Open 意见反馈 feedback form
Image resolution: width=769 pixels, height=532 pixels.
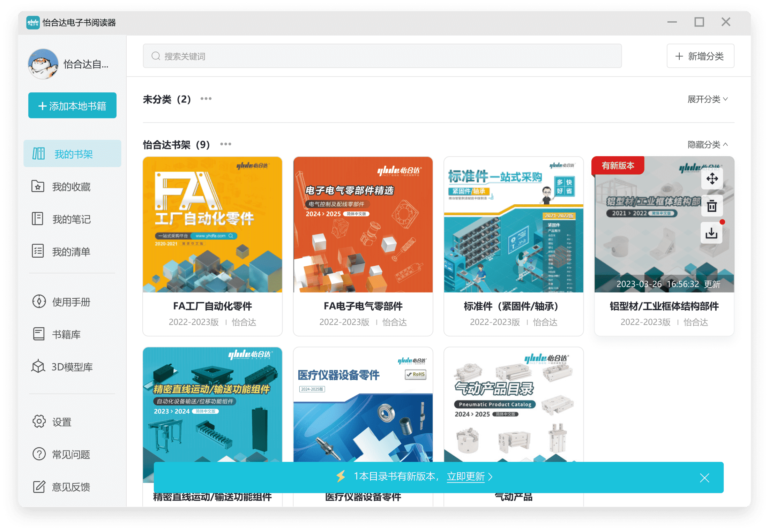coord(71,487)
